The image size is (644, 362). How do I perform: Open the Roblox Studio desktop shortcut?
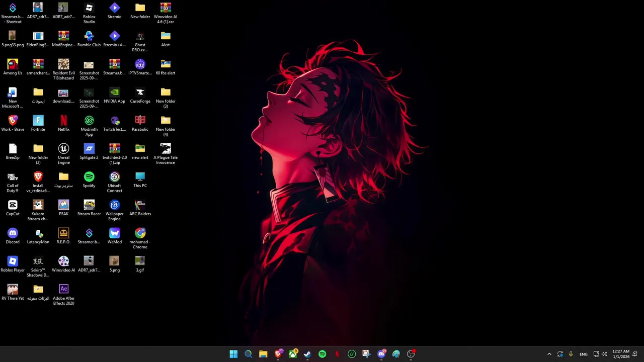[89, 13]
